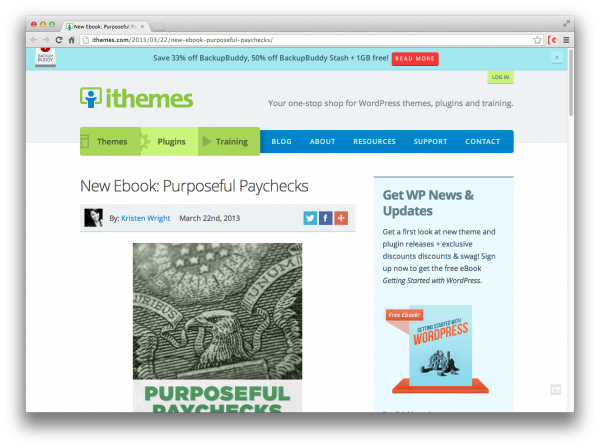
Task: Open the Training navigation tab
Action: point(229,142)
